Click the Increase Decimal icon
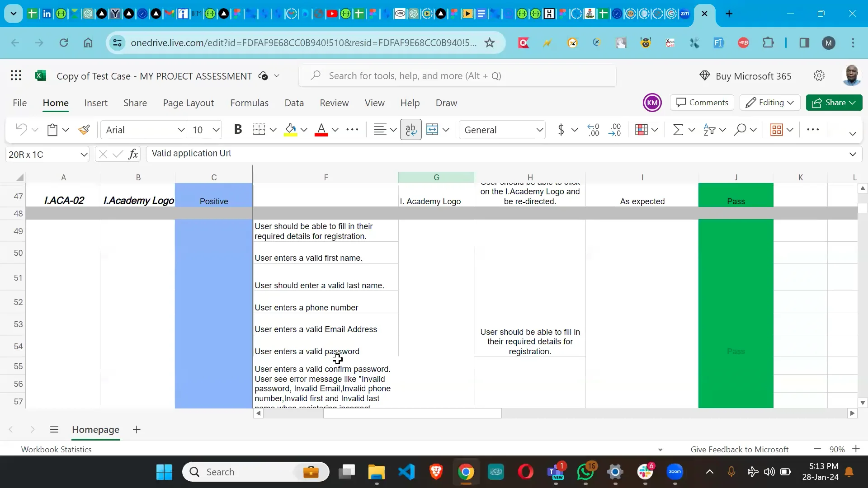868x488 pixels. (x=593, y=130)
